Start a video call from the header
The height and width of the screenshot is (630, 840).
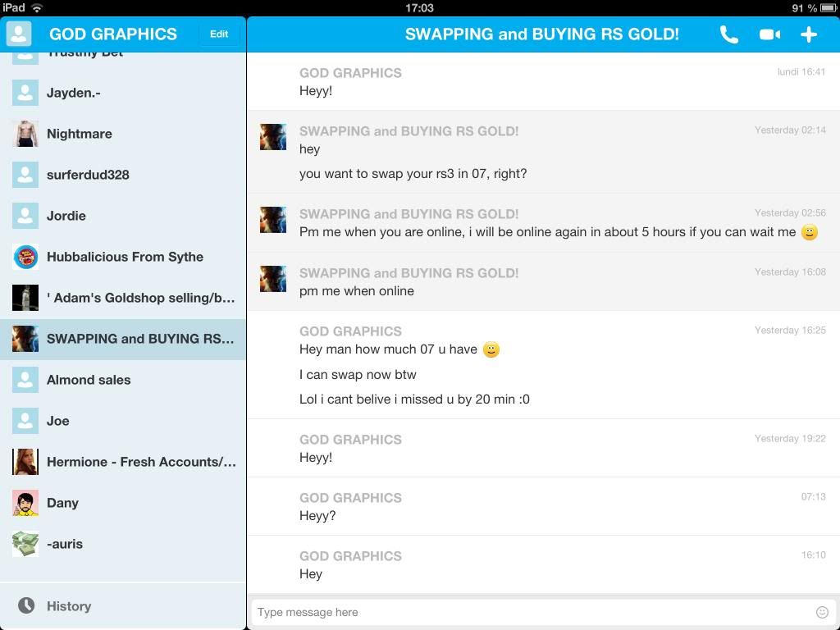coord(769,34)
